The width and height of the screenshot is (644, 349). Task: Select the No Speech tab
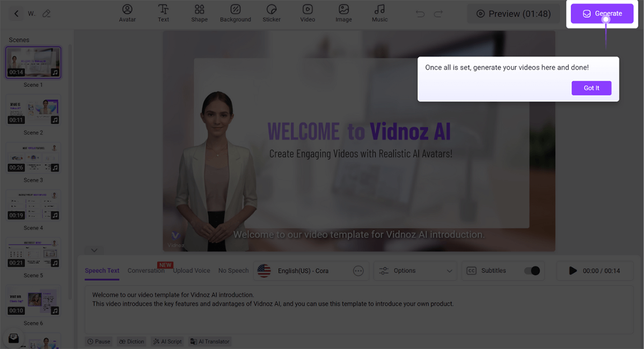[x=233, y=271]
